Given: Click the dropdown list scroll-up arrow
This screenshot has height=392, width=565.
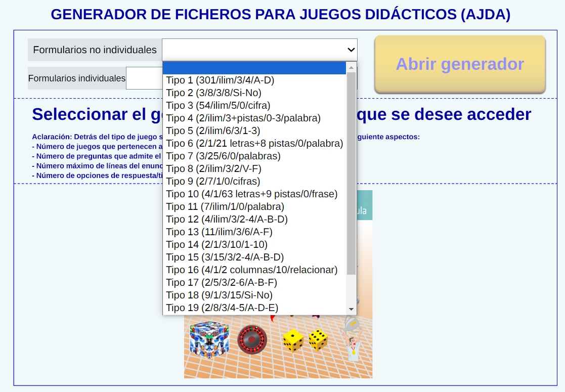Looking at the screenshot, I should tap(351, 67).
